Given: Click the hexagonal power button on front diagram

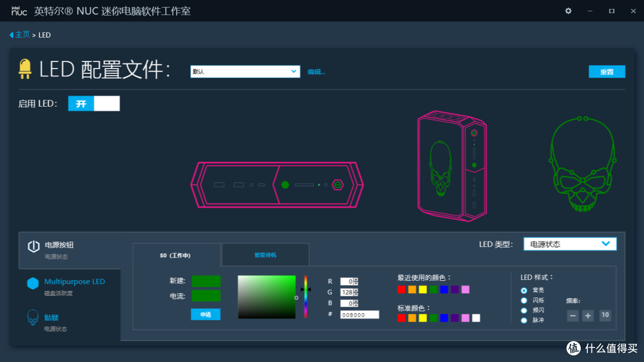Looking at the screenshot, I should tap(338, 185).
